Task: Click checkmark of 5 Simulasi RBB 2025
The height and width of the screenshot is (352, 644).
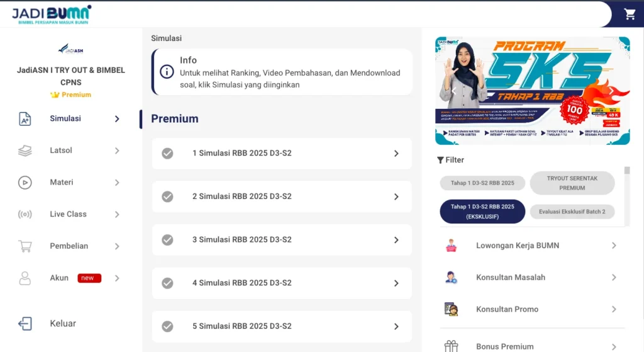Action: click(x=167, y=327)
